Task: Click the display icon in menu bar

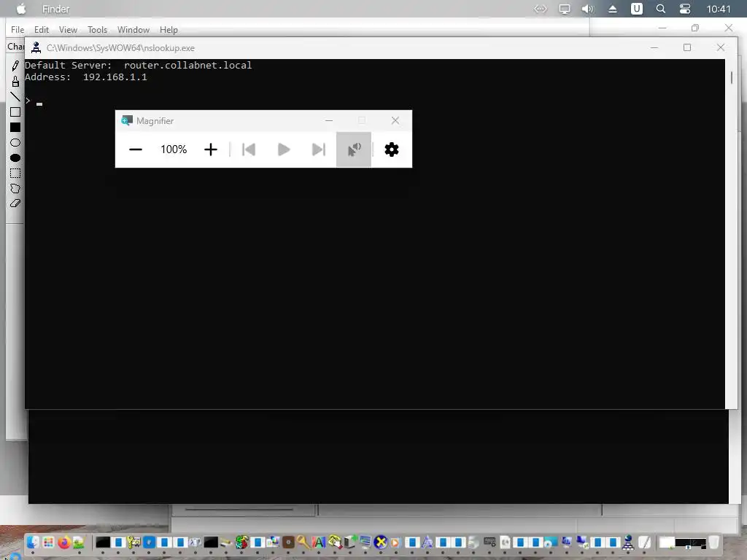Action: (x=564, y=9)
